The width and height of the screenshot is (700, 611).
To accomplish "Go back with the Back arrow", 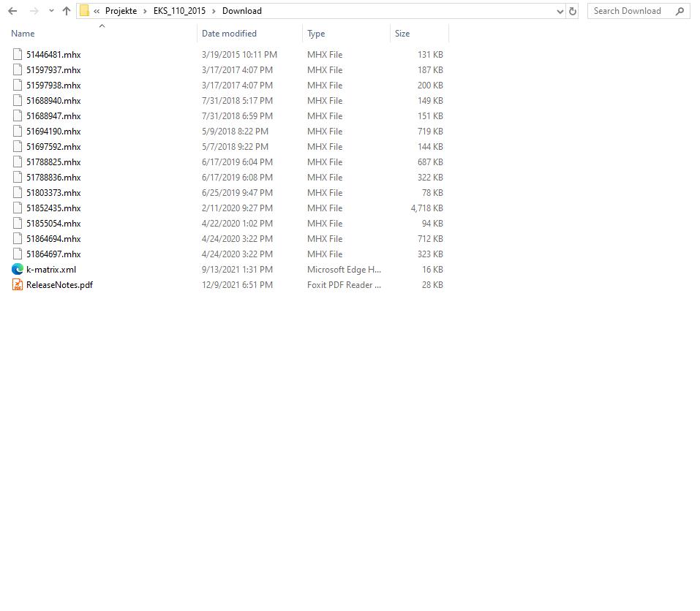I will click(x=12, y=11).
